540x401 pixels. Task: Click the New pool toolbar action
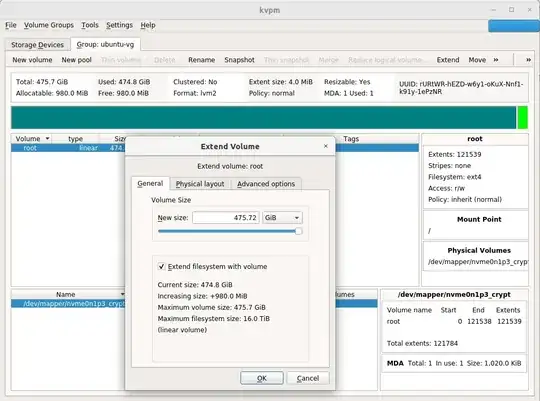click(x=76, y=60)
